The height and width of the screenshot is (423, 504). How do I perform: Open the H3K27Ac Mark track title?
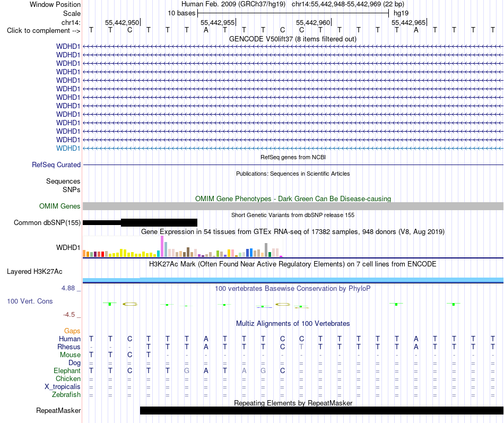pos(293,264)
